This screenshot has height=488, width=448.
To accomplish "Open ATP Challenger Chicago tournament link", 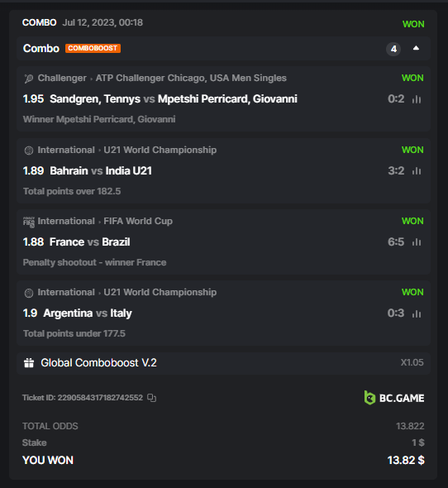I will pos(191,78).
